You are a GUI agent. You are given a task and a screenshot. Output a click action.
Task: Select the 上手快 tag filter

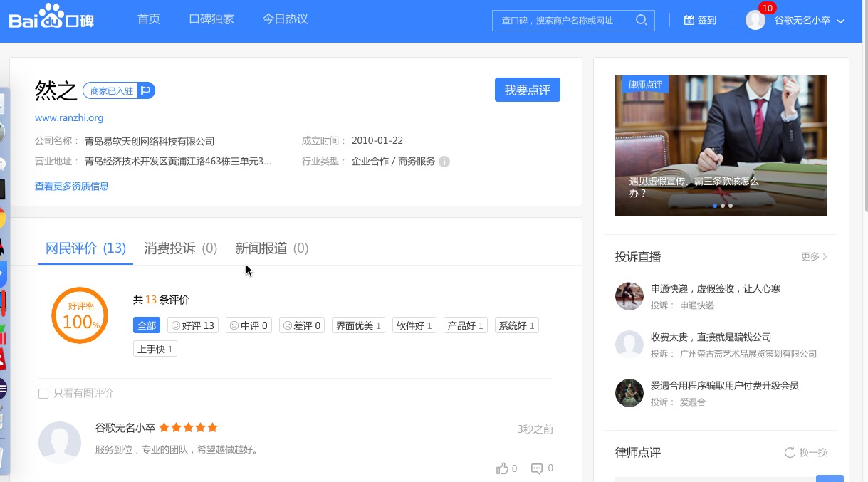coord(155,349)
